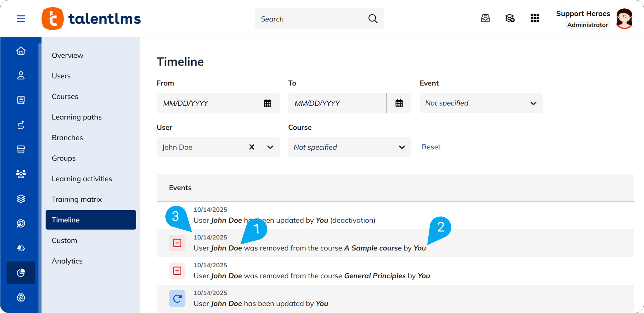Screen dimensions: 644x313
Task: Open the apps grid icon
Action: [x=535, y=18]
